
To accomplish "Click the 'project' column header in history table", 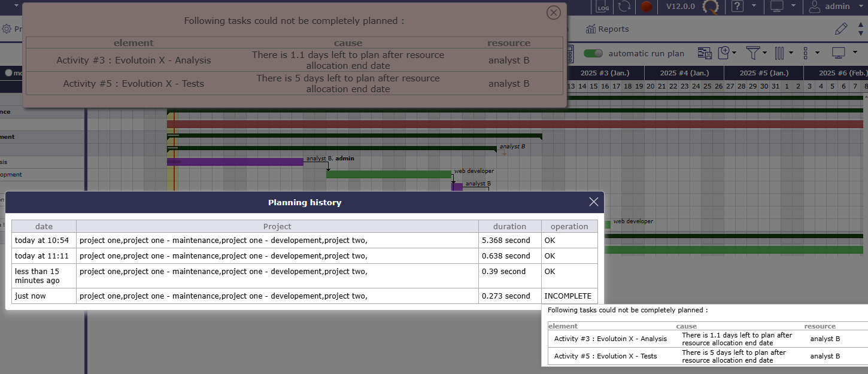I will coord(277,226).
